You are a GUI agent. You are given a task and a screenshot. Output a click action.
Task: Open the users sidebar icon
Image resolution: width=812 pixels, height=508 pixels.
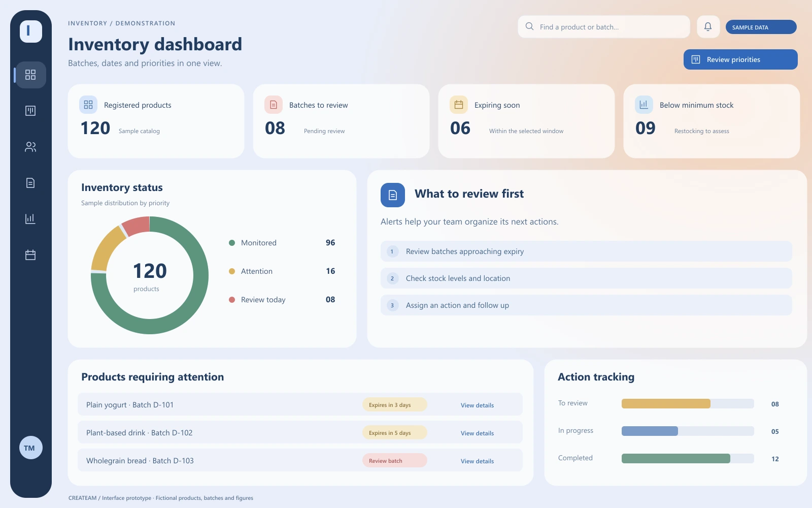click(x=30, y=147)
